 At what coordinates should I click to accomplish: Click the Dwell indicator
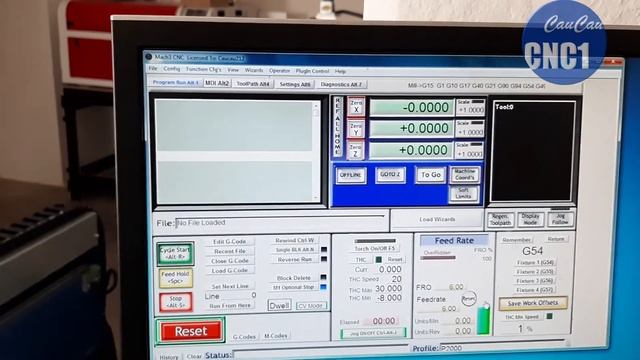coord(280,305)
